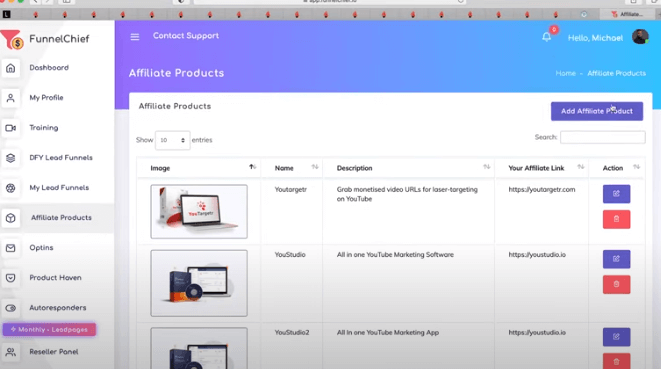Image resolution: width=661 pixels, height=369 pixels.
Task: Click Home breadcrumb link
Action: coord(565,73)
